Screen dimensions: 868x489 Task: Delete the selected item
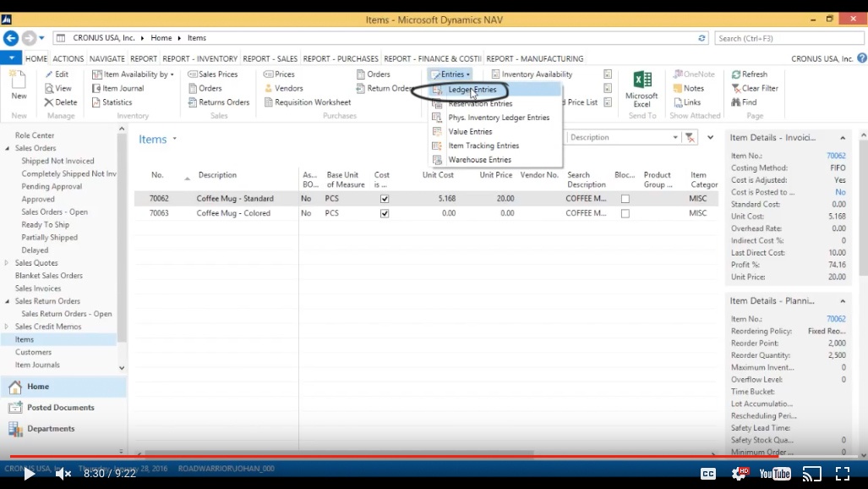click(60, 102)
